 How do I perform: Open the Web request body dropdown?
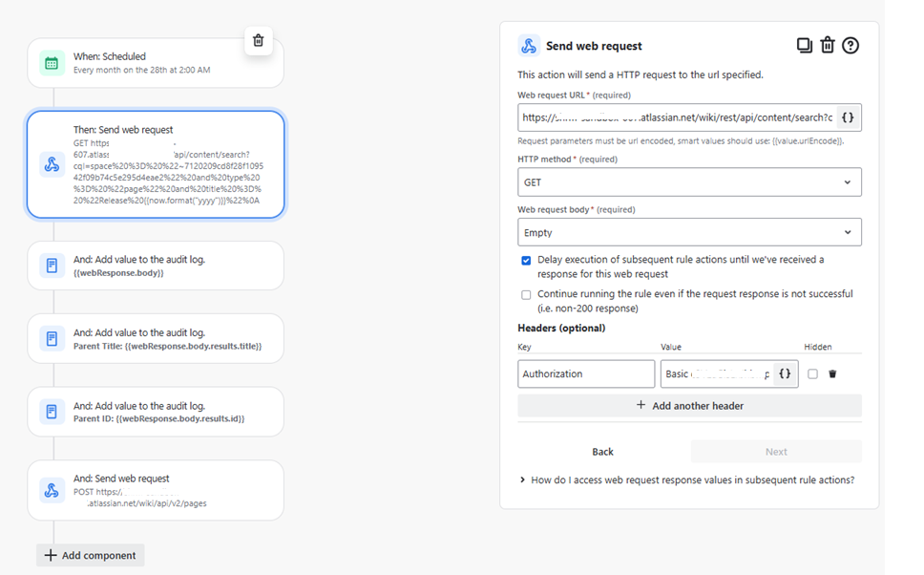689,232
